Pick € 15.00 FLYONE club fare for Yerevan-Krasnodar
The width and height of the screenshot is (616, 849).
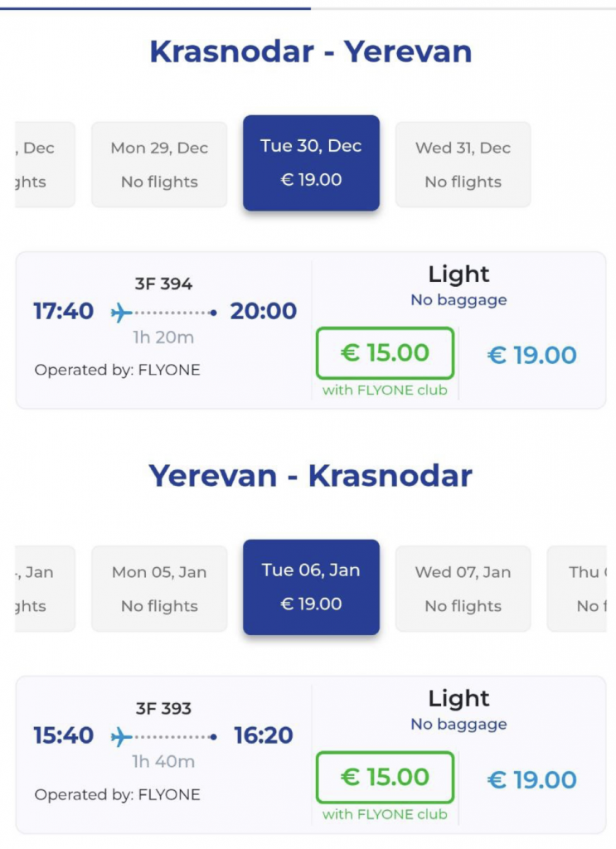385,778
